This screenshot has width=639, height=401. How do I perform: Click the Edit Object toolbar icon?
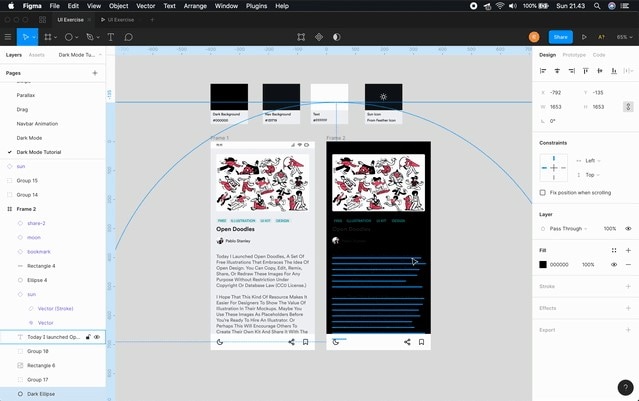(x=301, y=37)
